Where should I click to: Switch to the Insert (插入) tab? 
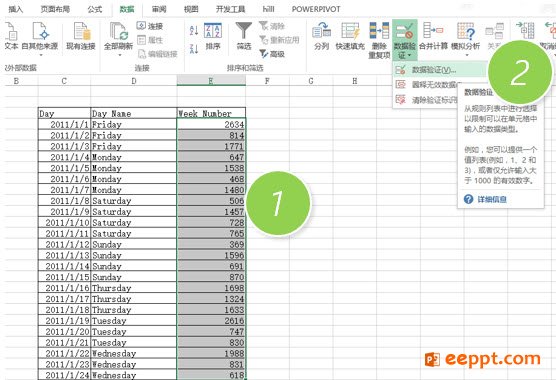pyautogui.click(x=16, y=9)
